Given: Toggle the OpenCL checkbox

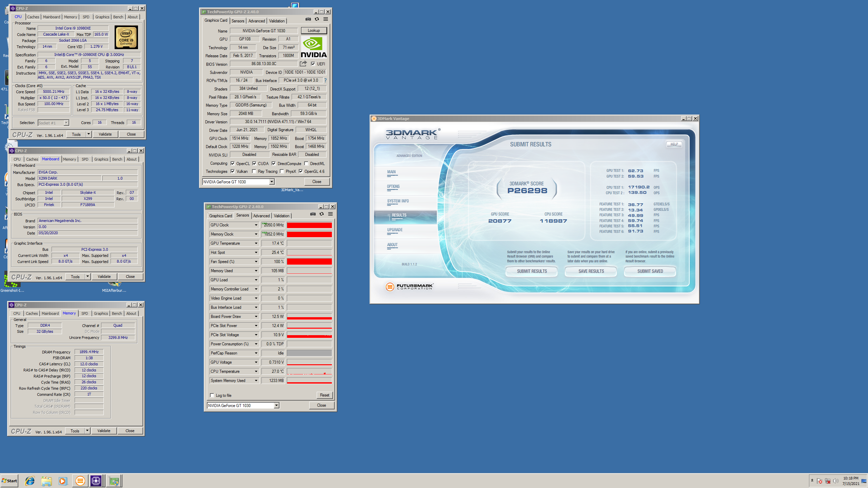Looking at the screenshot, I should [x=233, y=163].
